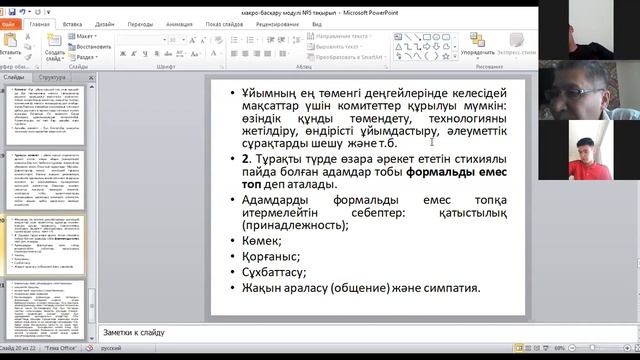Open the Переходы ribbon tab
This screenshot has height=360, width=640.
point(140,24)
